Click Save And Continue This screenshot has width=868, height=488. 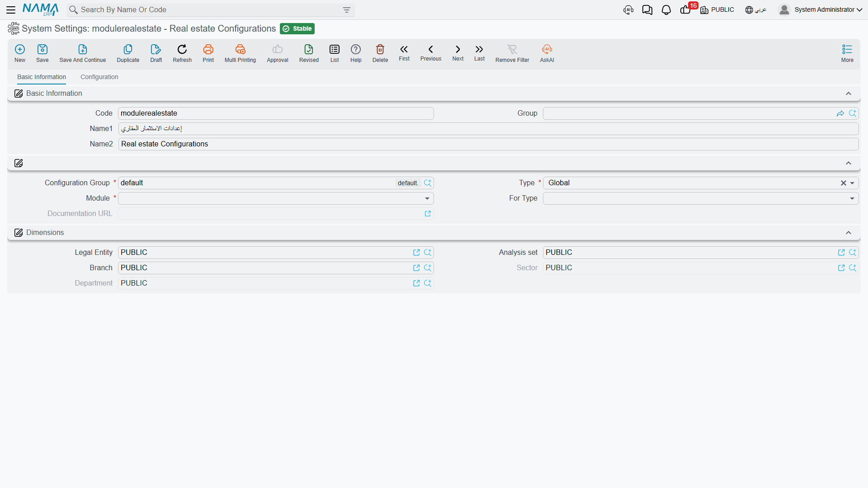83,53
